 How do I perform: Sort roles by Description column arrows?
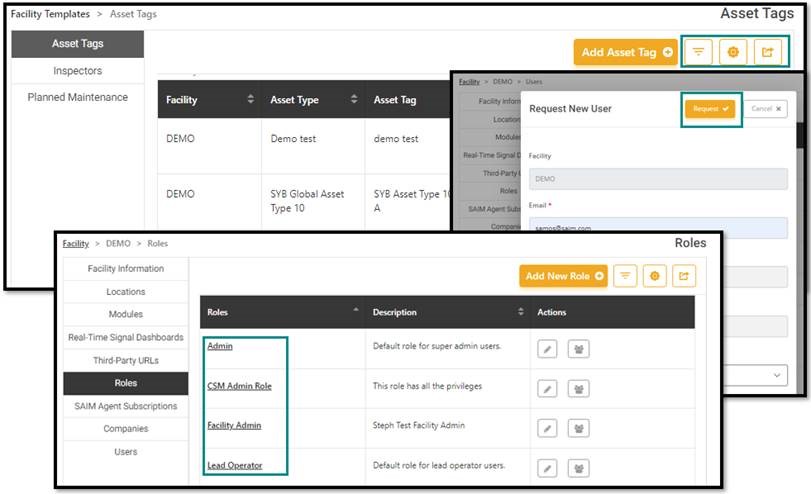coord(520,312)
